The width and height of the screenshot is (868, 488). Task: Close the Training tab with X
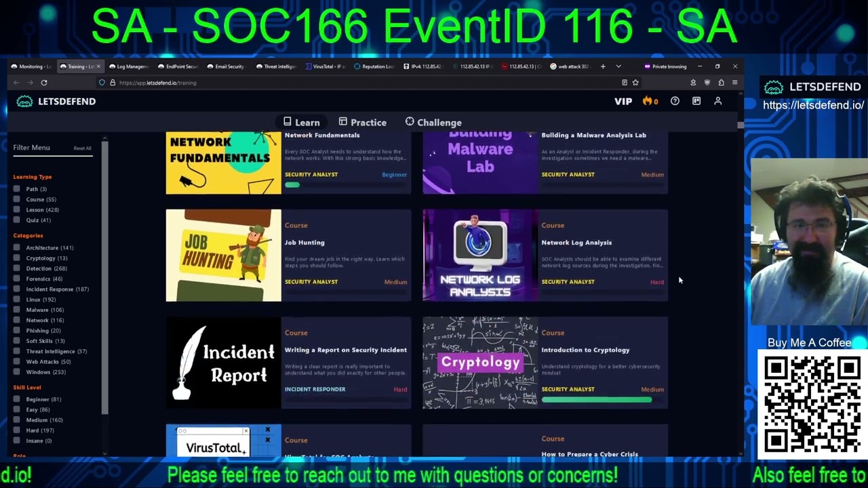tap(98, 66)
